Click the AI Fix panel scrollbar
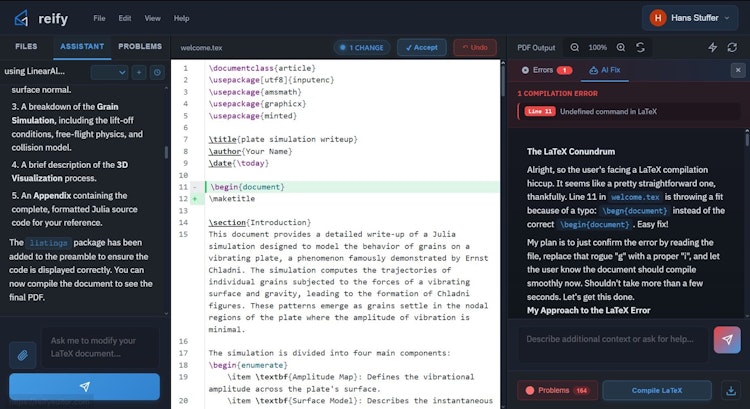The width and height of the screenshot is (750, 409). point(747,139)
